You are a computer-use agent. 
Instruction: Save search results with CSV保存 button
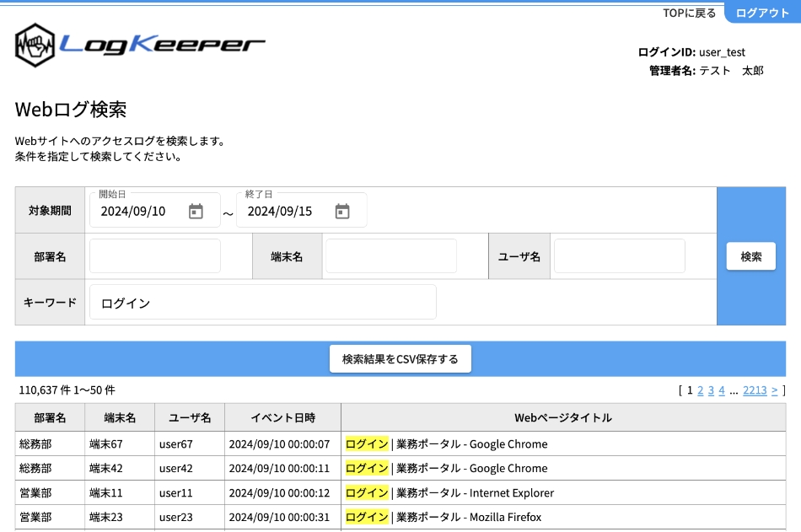pos(400,358)
